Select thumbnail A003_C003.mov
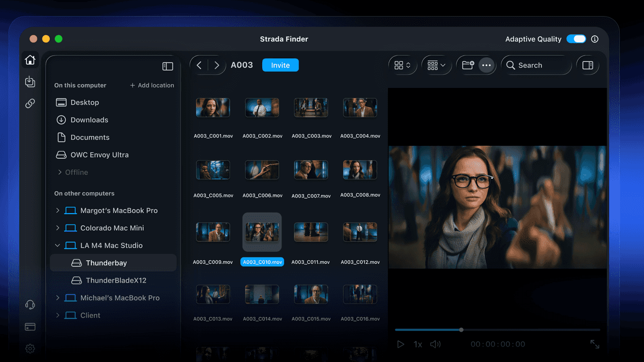The height and width of the screenshot is (362, 644). point(311,108)
